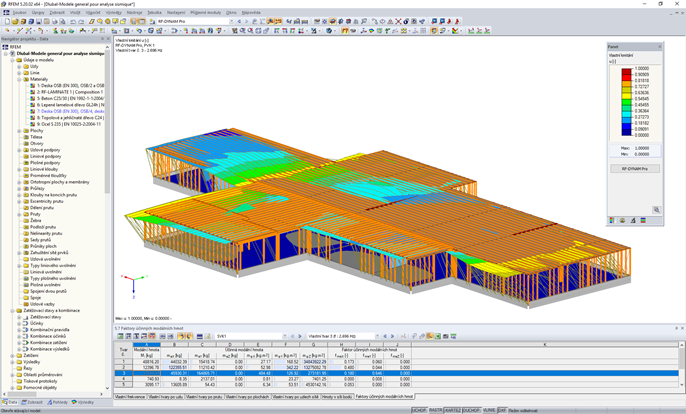Go to previous module with left arrow
This screenshot has width=686, height=414.
239,21
